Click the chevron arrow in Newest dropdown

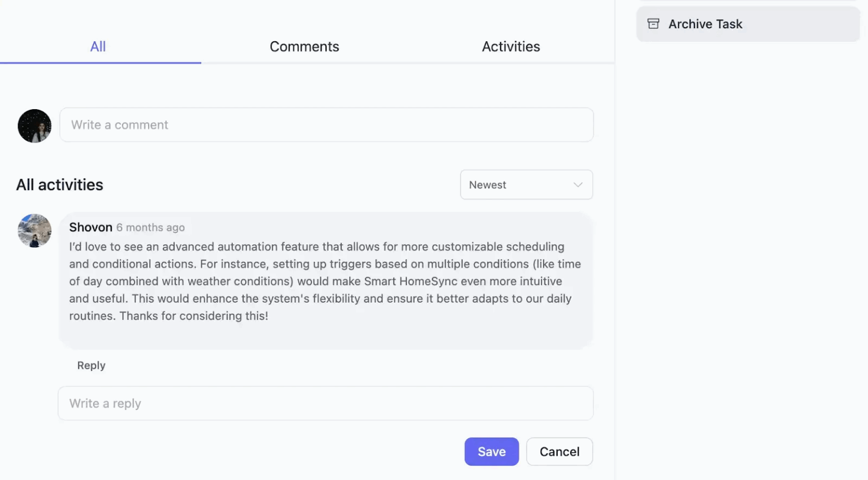coord(578,185)
